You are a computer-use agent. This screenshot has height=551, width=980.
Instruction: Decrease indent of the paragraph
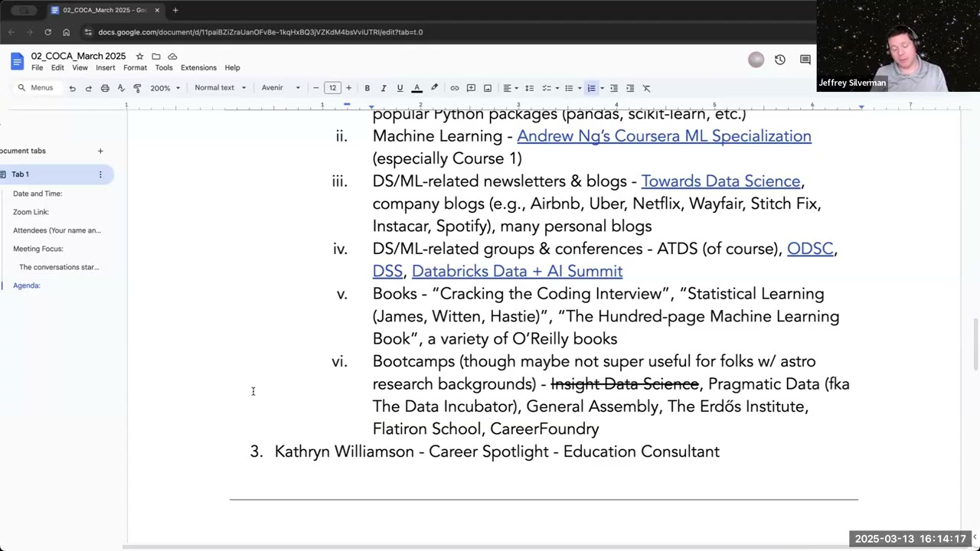point(613,88)
